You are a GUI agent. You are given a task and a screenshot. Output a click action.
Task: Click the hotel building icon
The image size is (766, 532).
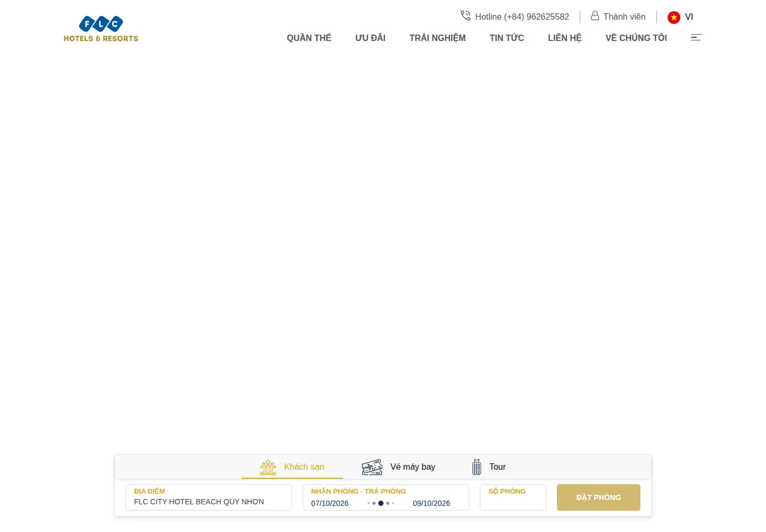268,467
